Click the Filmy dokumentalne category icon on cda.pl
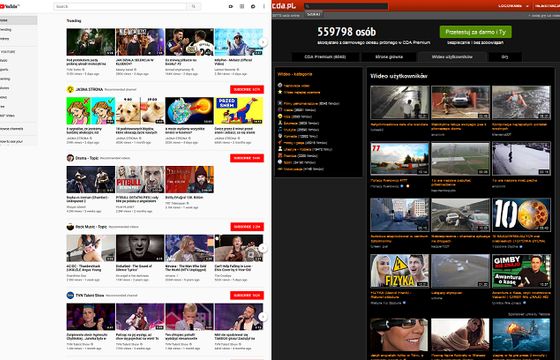The height and width of the screenshot is (360, 560). (x=280, y=103)
